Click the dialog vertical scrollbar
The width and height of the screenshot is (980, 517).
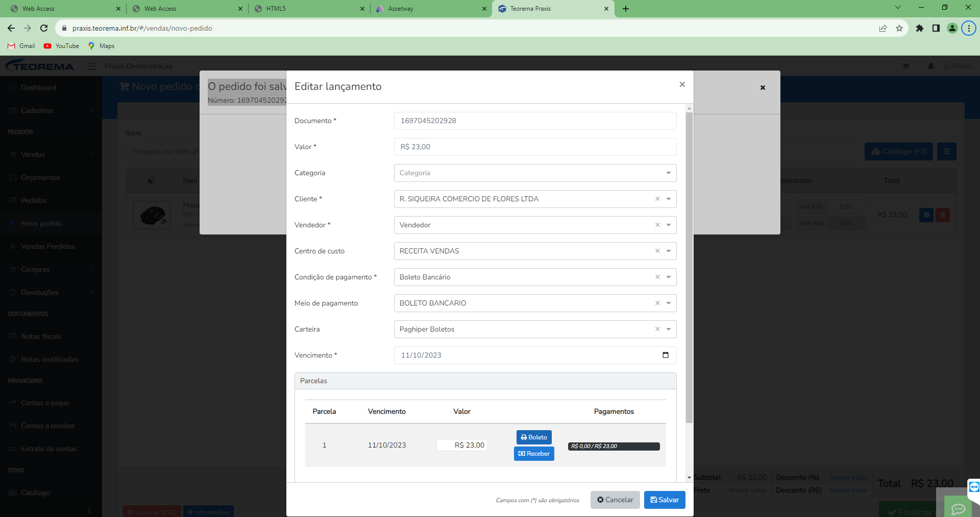(689, 268)
